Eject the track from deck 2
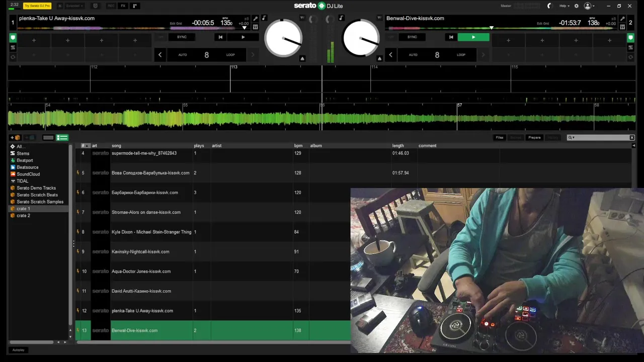Image resolution: width=644 pixels, height=362 pixels. [x=379, y=58]
